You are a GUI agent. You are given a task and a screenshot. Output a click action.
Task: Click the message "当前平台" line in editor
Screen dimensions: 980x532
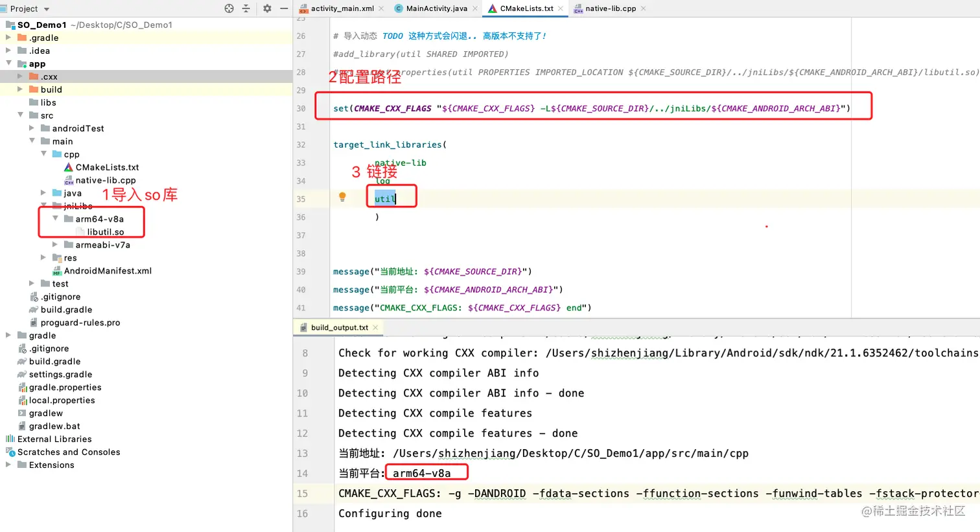tap(448, 290)
